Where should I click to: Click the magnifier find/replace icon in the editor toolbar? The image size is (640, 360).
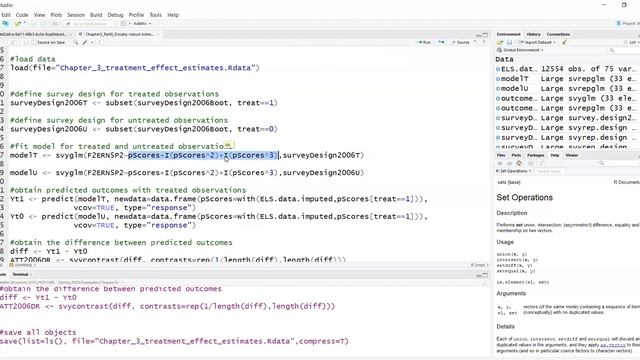76,42
